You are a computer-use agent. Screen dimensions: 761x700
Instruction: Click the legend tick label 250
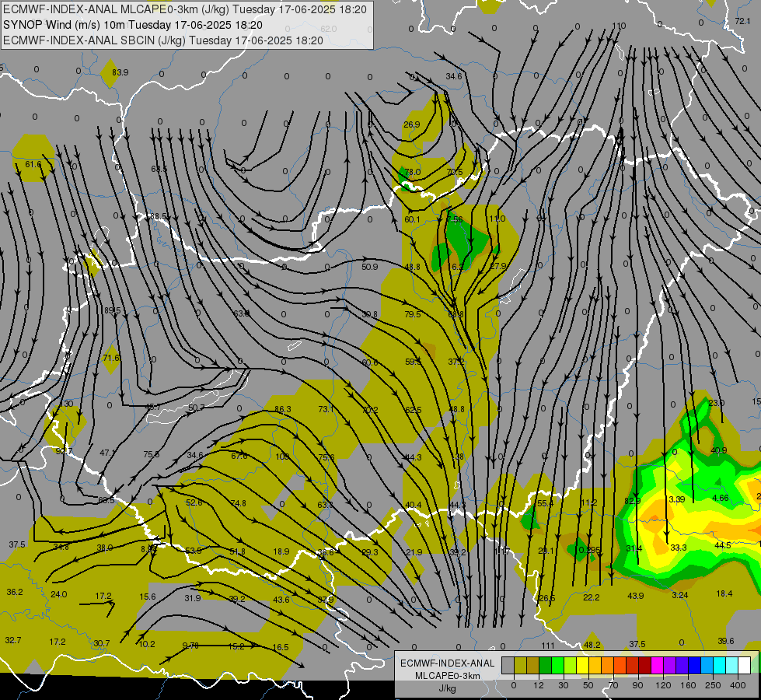click(713, 685)
